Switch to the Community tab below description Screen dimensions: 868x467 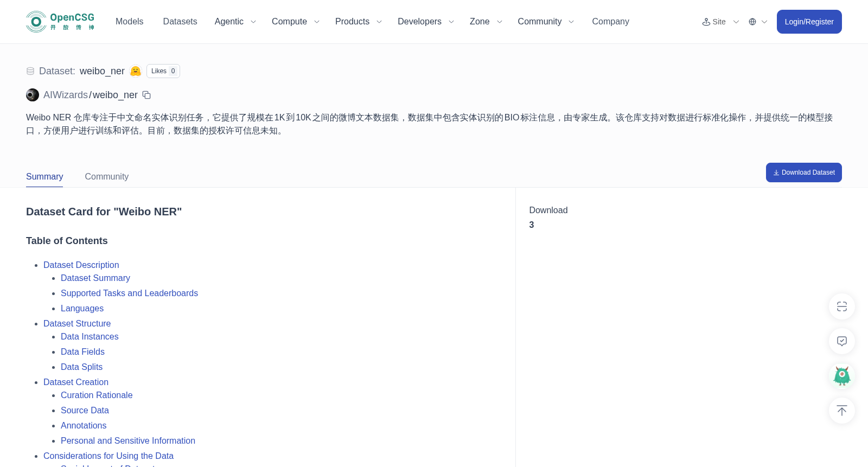[x=107, y=177]
